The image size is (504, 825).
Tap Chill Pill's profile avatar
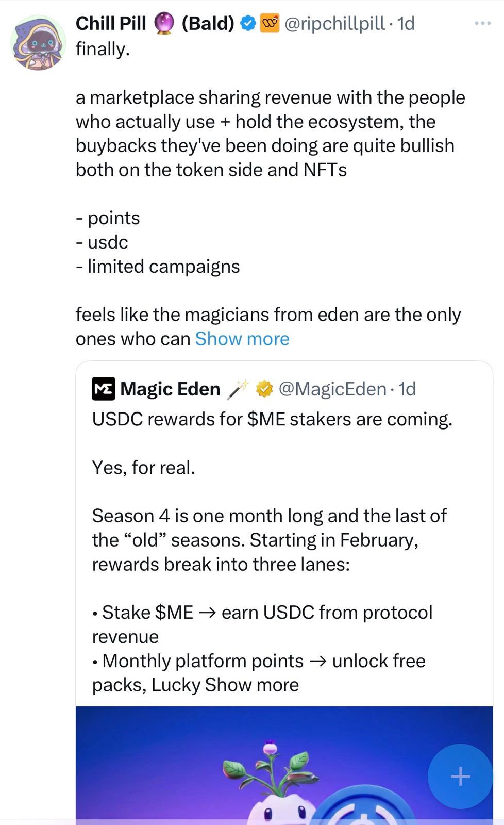point(38,43)
